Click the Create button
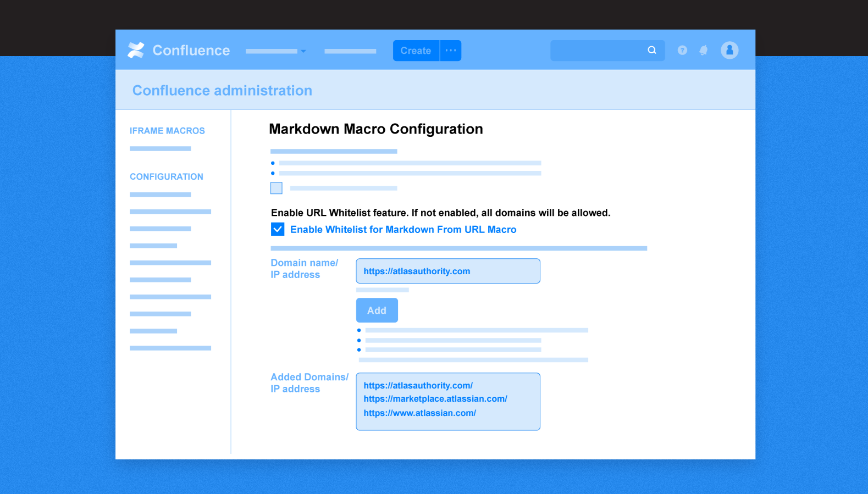Viewport: 868px width, 494px height. pos(416,51)
